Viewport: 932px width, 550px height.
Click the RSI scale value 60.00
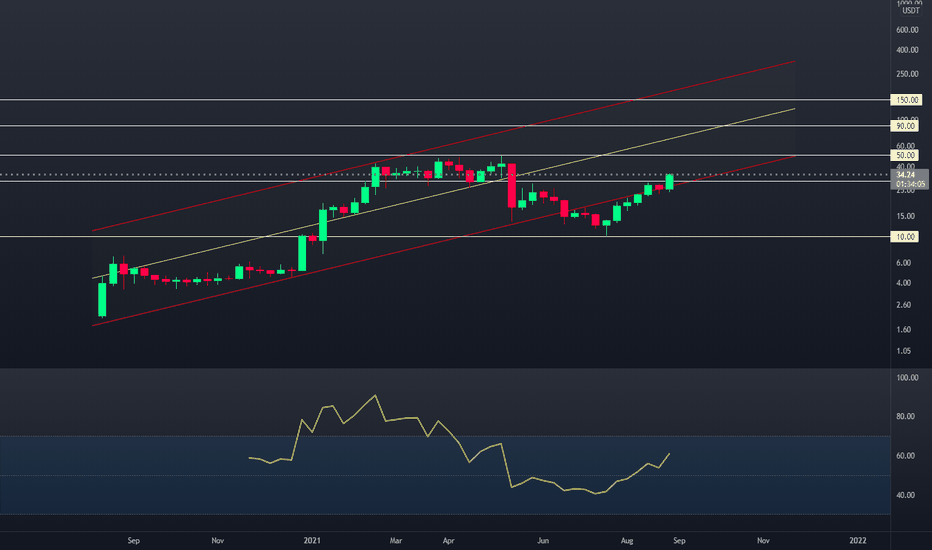(905, 455)
